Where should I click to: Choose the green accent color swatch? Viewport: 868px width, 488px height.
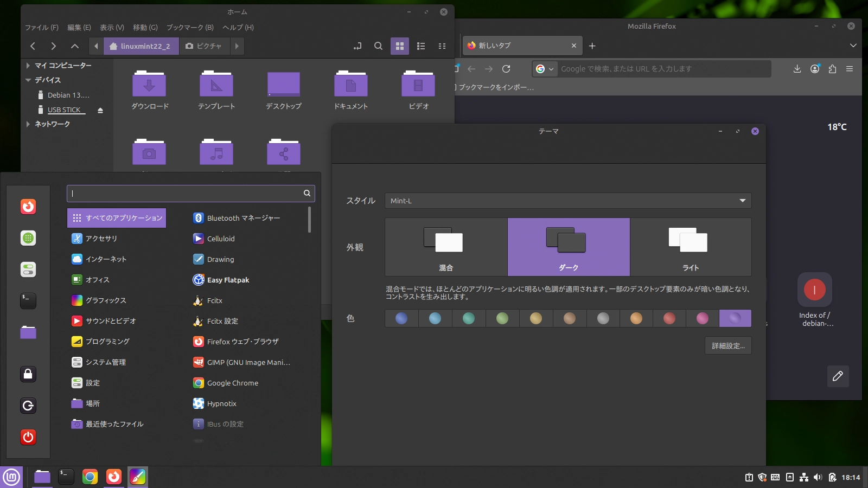coord(502,318)
